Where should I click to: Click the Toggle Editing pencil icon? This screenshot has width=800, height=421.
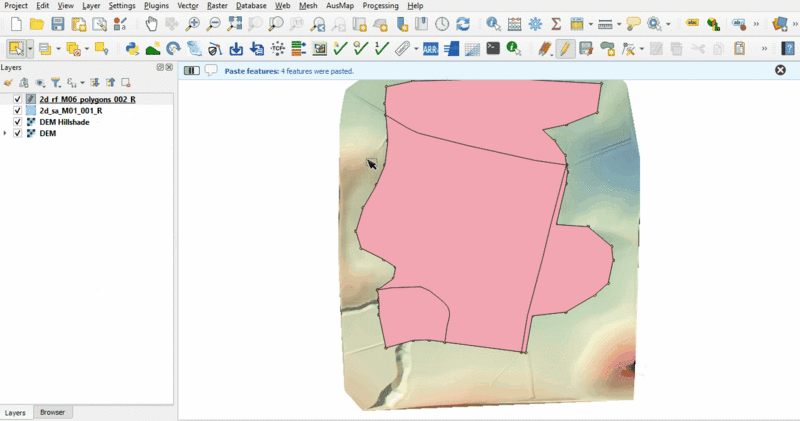(x=567, y=48)
